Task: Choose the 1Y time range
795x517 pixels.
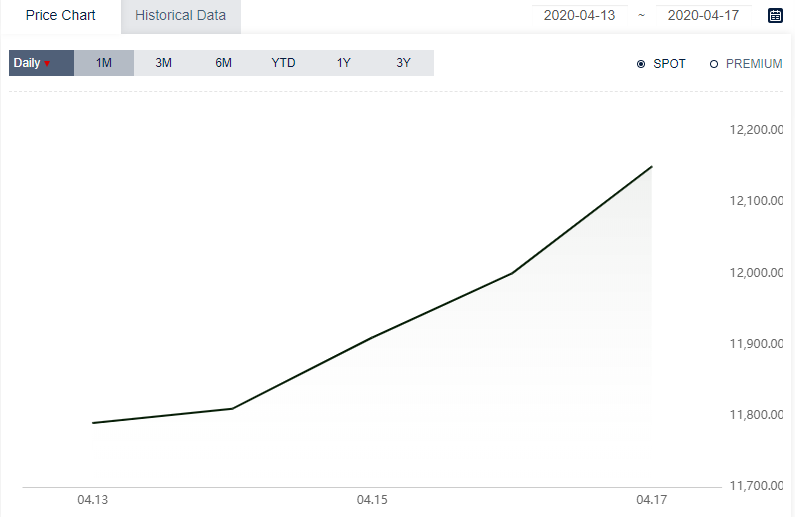Action: [x=344, y=63]
